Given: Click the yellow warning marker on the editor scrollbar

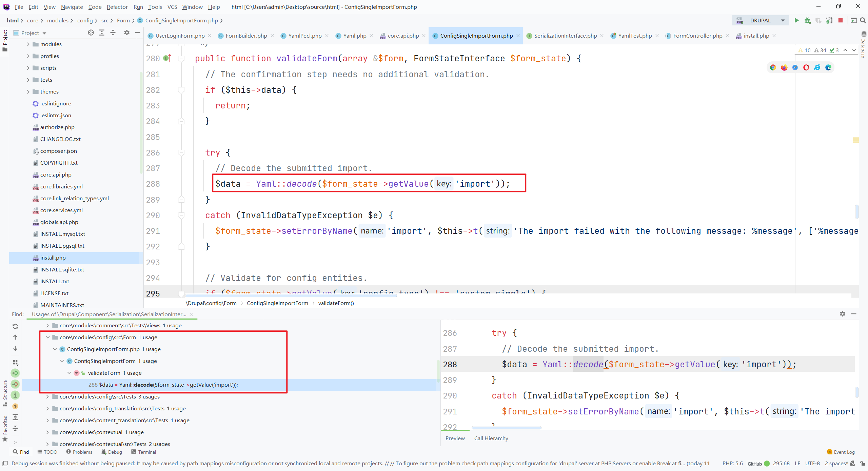Looking at the screenshot, I should point(856,140).
